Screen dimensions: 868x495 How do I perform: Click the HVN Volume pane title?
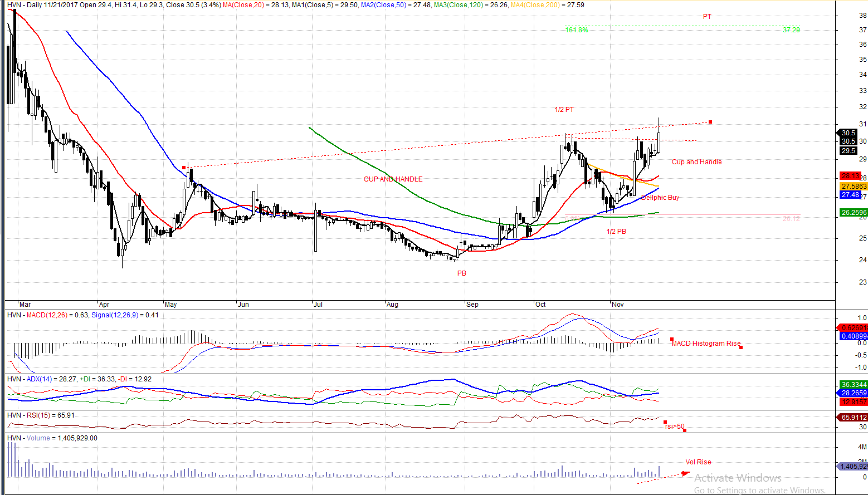tap(52, 438)
